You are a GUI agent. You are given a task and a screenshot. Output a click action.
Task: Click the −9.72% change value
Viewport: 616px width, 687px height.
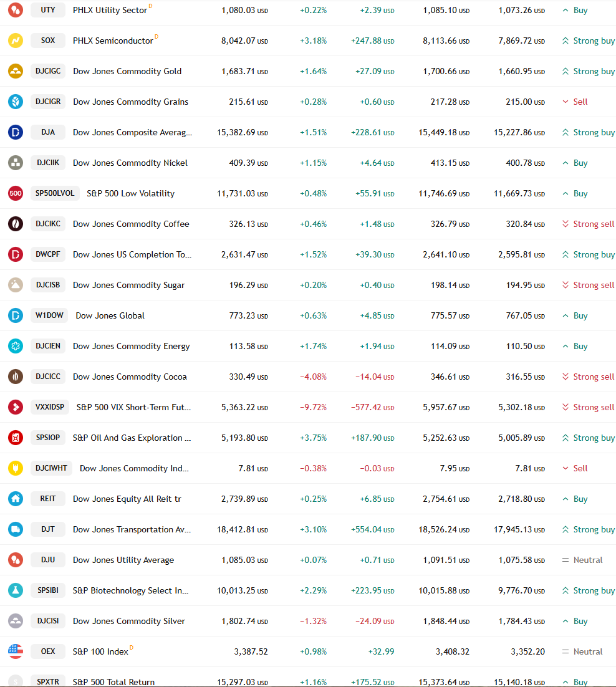click(313, 407)
